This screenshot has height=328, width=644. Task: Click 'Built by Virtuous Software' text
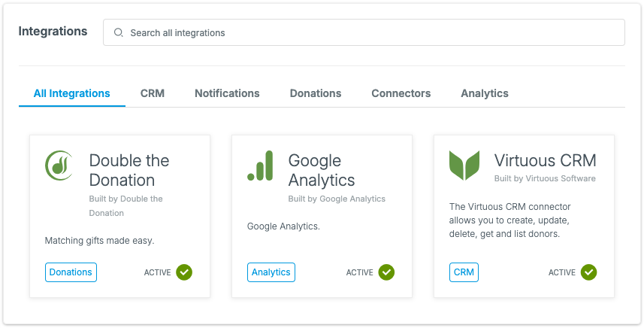545,178
